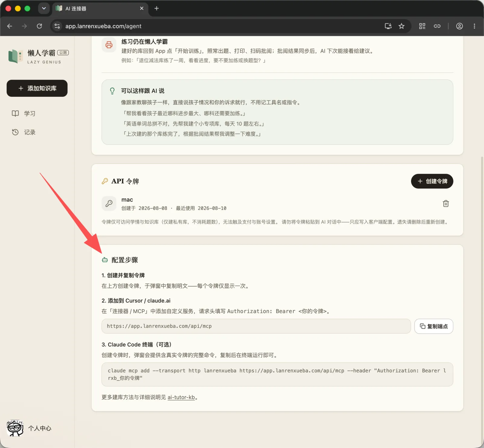
Task: Open site information icon in address bar
Action: pos(57,26)
